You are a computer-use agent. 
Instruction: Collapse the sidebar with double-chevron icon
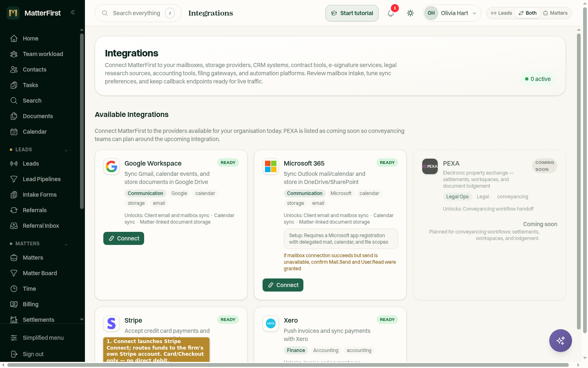pos(73,12)
